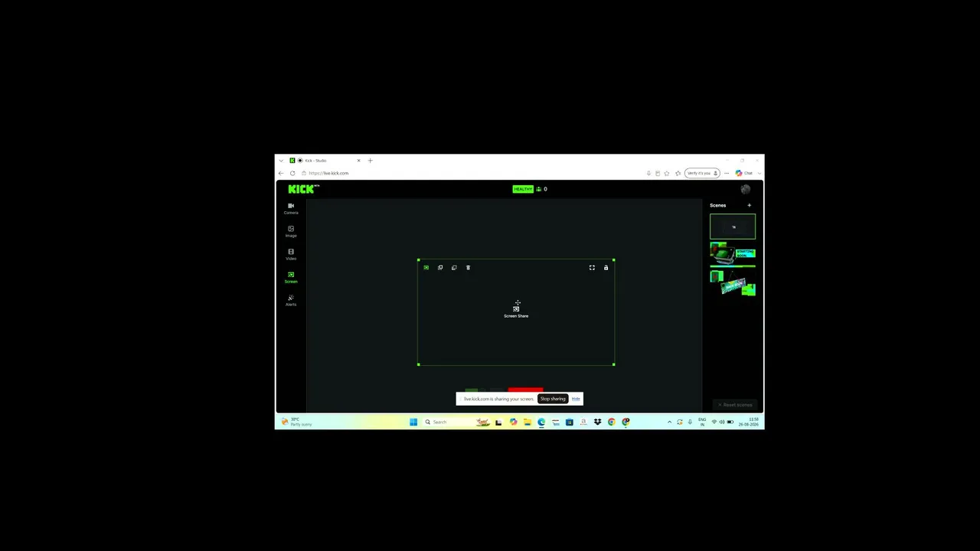Close the Kick - Studio tab

358,161
